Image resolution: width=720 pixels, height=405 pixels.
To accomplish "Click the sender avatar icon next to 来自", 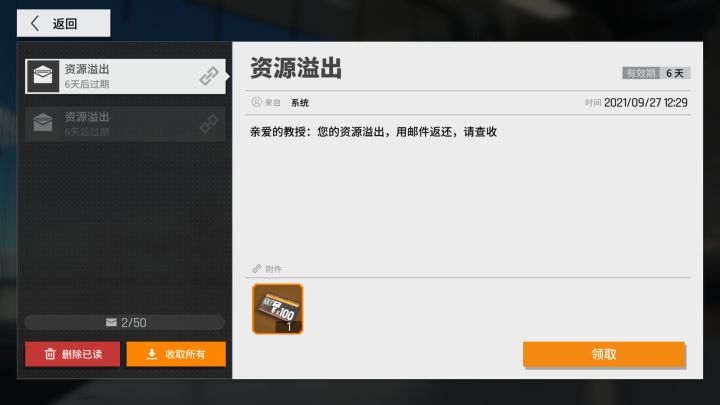I will click(x=256, y=102).
